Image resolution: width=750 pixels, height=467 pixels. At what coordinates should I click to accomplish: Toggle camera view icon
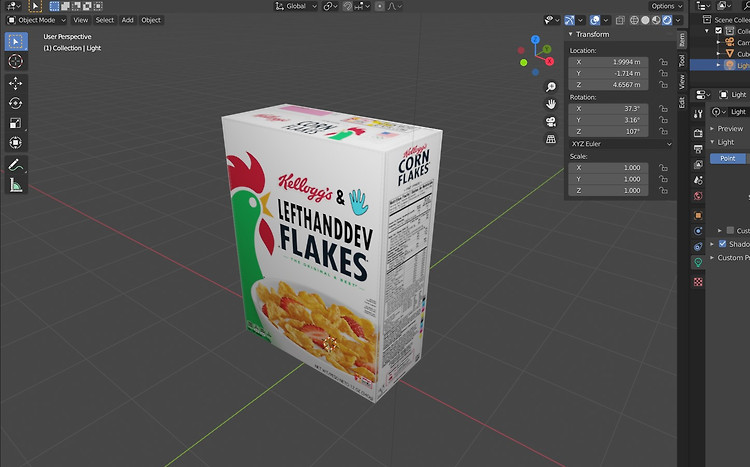click(x=551, y=122)
